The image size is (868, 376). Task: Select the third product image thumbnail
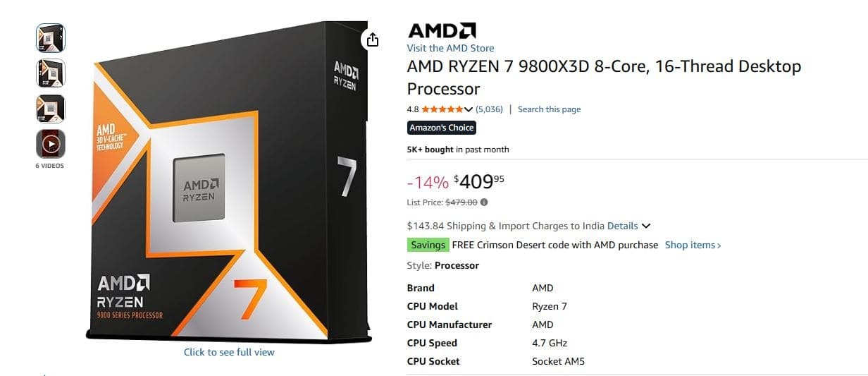coord(51,109)
